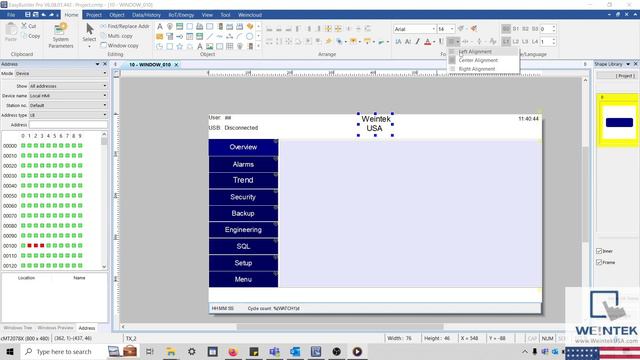
Task: Click the Copy icon in Clipboard
Action: tap(24, 36)
